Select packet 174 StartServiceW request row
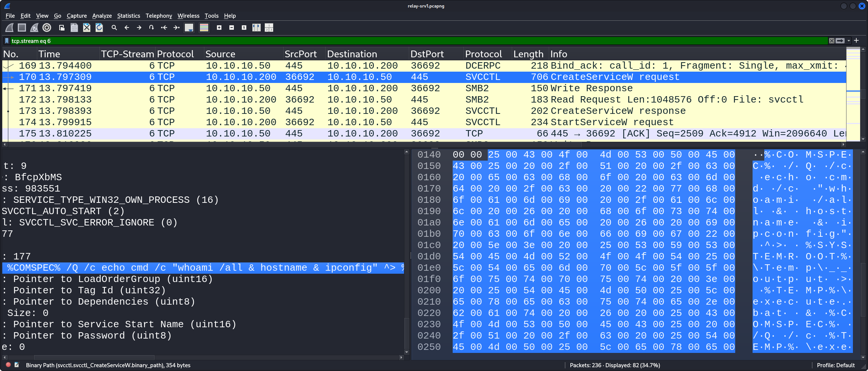This screenshot has width=868, height=371. [424, 122]
